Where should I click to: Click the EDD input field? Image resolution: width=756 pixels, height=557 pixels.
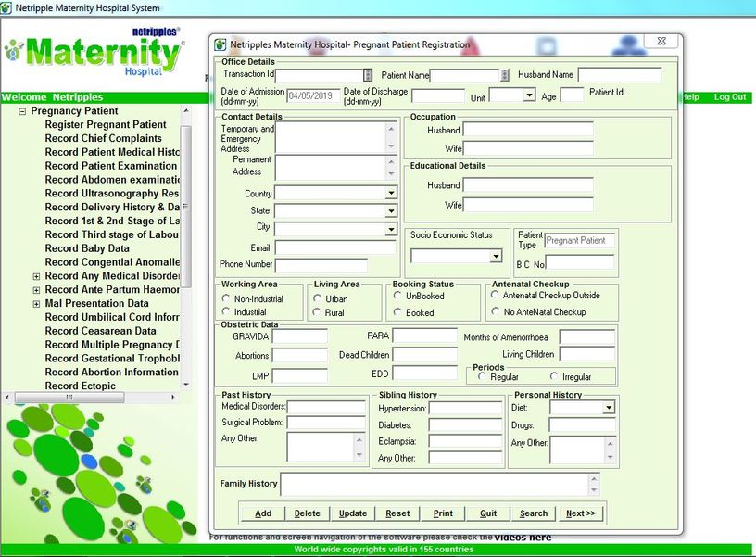tap(424, 373)
